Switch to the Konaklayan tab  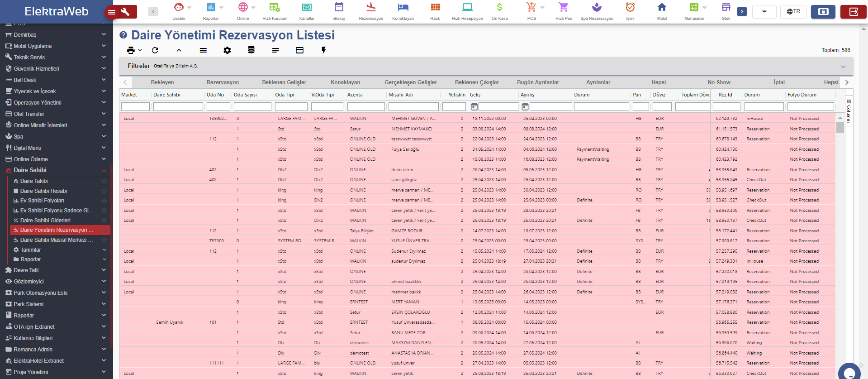[x=345, y=82]
